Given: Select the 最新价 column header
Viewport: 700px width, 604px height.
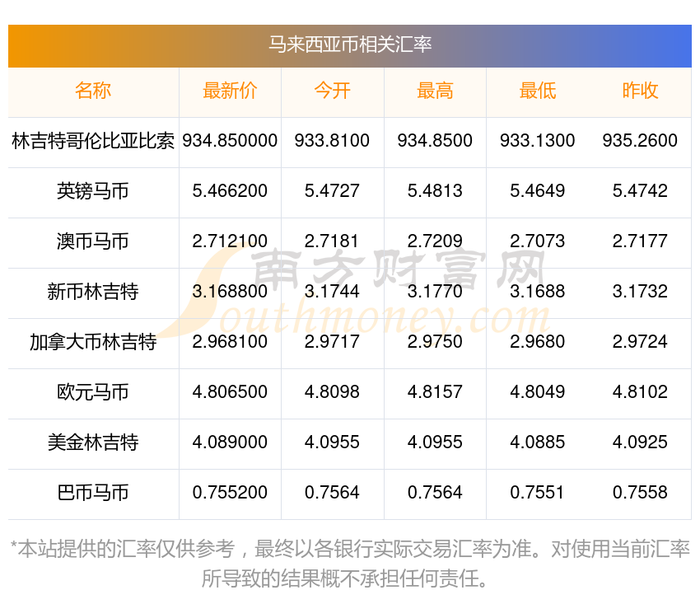Looking at the screenshot, I should point(230,91).
